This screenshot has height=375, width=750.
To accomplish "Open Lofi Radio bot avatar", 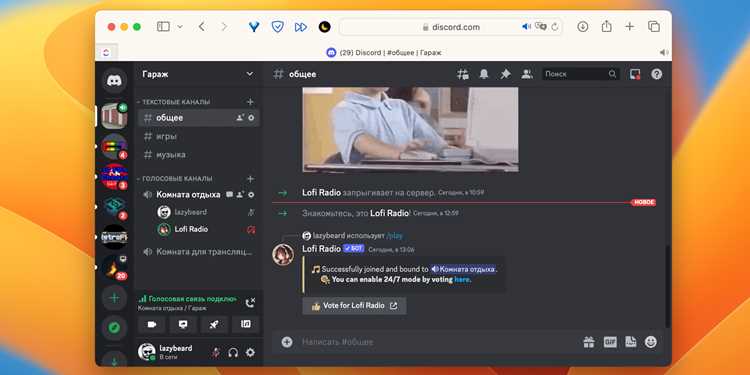I will coord(283,254).
